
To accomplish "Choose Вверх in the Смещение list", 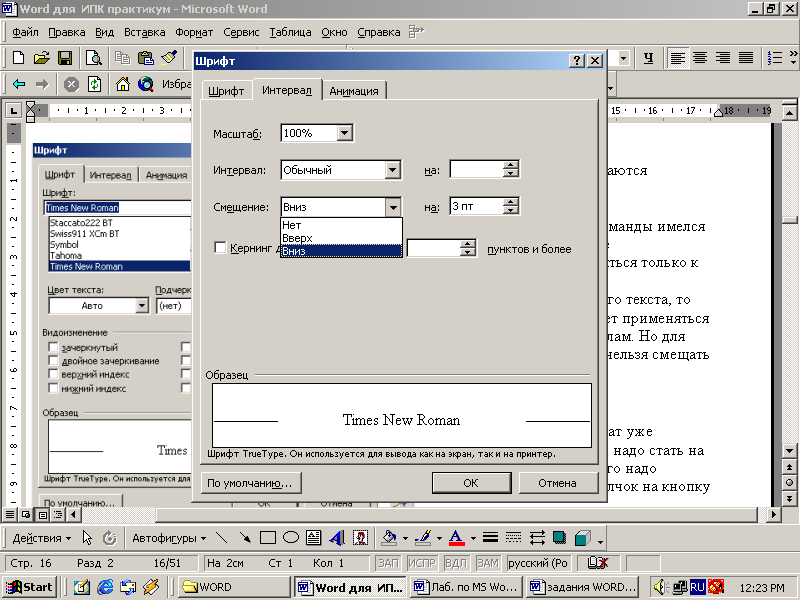I will (x=341, y=238).
